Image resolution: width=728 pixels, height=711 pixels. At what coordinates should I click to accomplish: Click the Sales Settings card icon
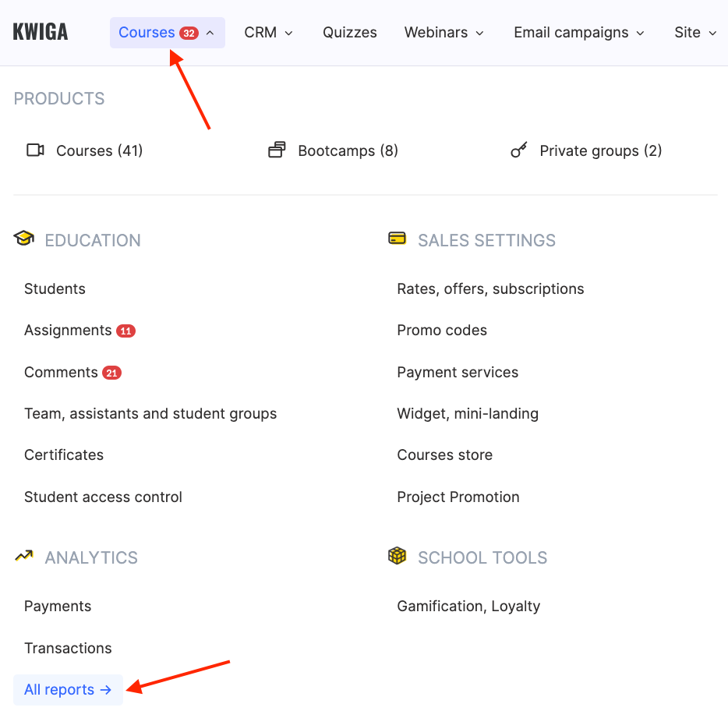tap(397, 239)
